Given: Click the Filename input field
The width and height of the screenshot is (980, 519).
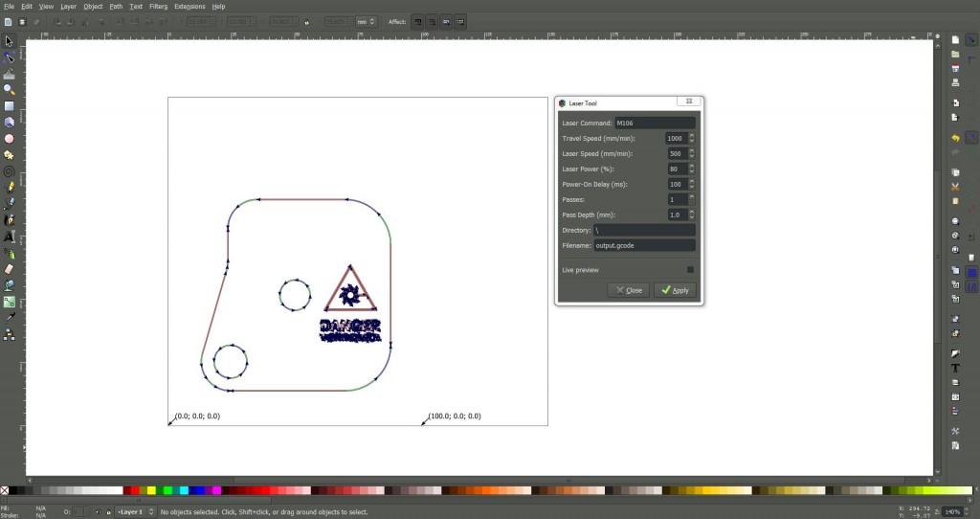Looking at the screenshot, I should pos(644,245).
